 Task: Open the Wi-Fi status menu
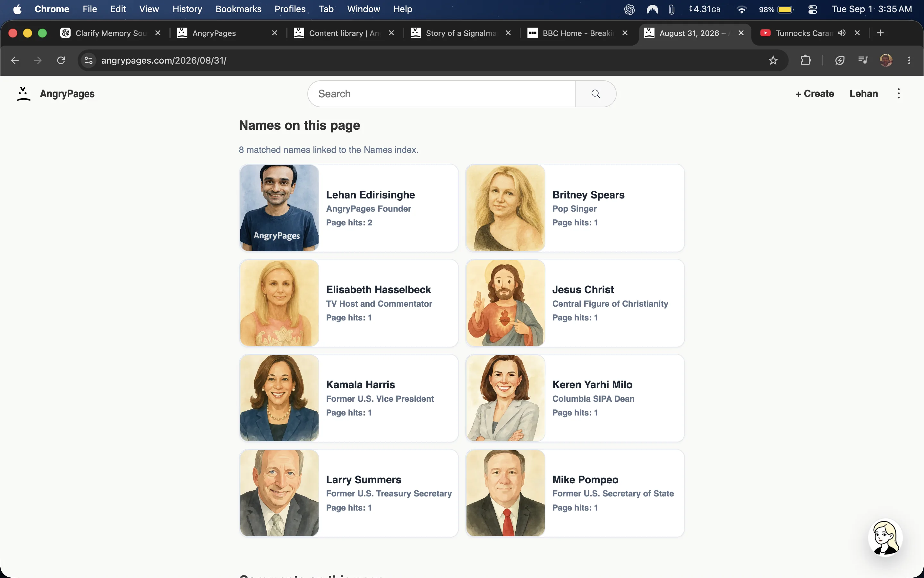pos(741,9)
